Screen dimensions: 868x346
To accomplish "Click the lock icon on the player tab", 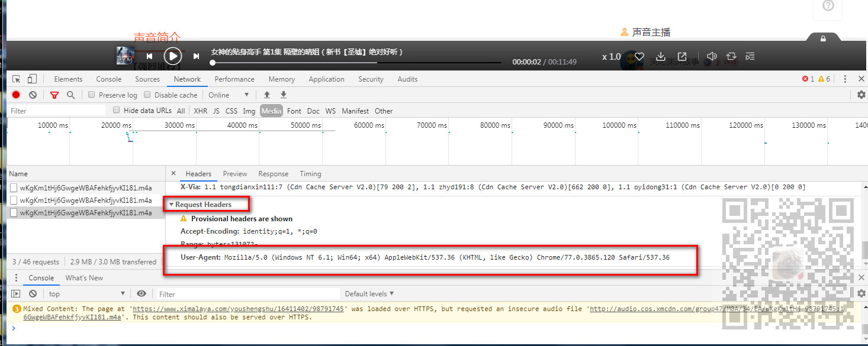I will [x=823, y=38].
